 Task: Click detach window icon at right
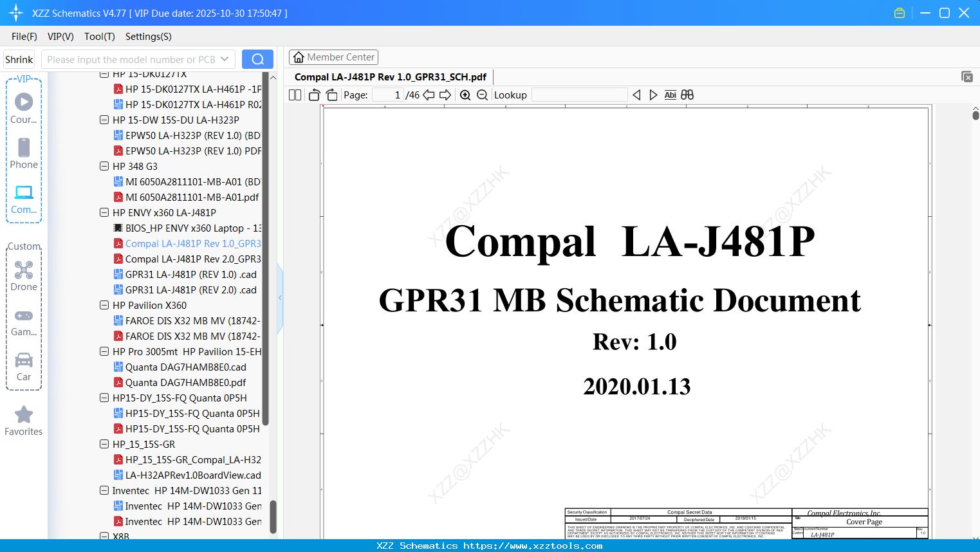[x=966, y=77]
